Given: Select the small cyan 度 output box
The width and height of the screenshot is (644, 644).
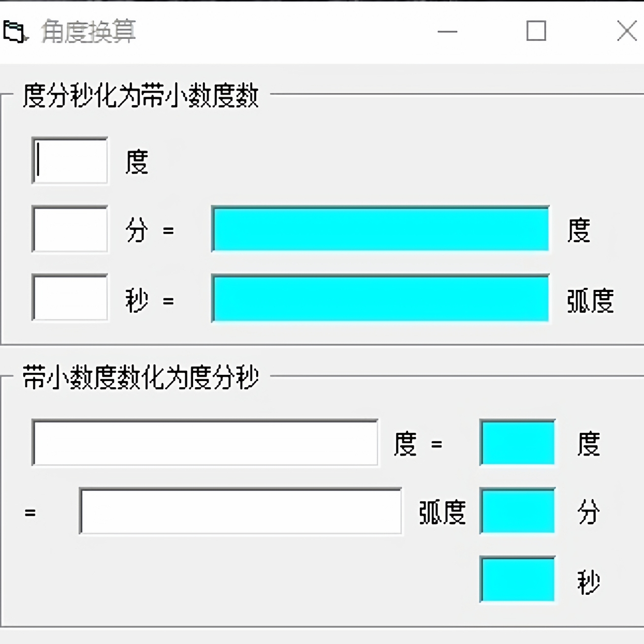Looking at the screenshot, I should pos(518,443).
